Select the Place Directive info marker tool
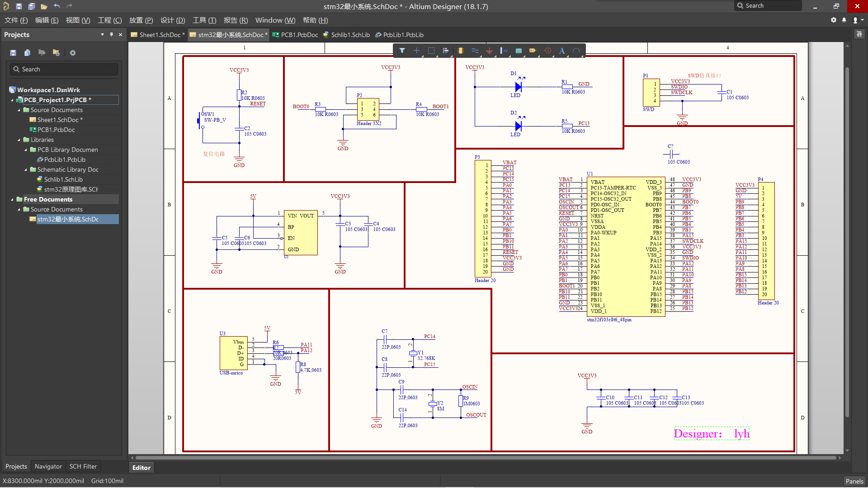Viewport: 868px width, 488px height. (x=547, y=51)
